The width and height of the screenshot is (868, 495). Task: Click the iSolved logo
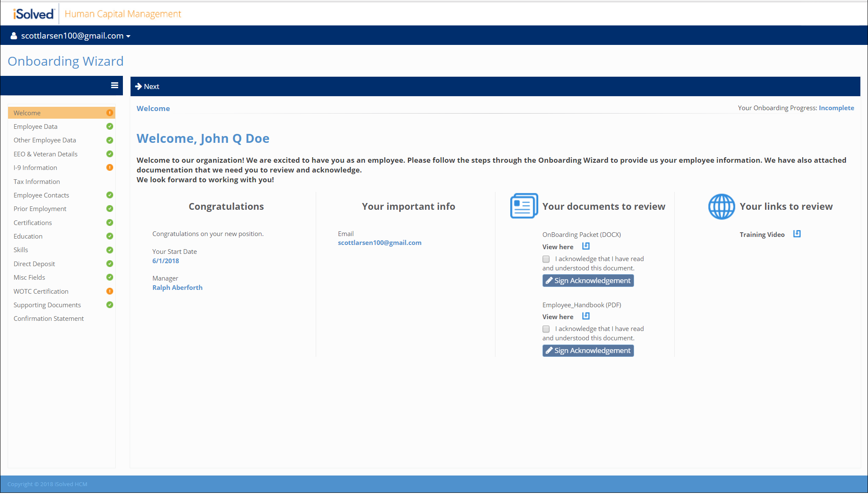[34, 14]
